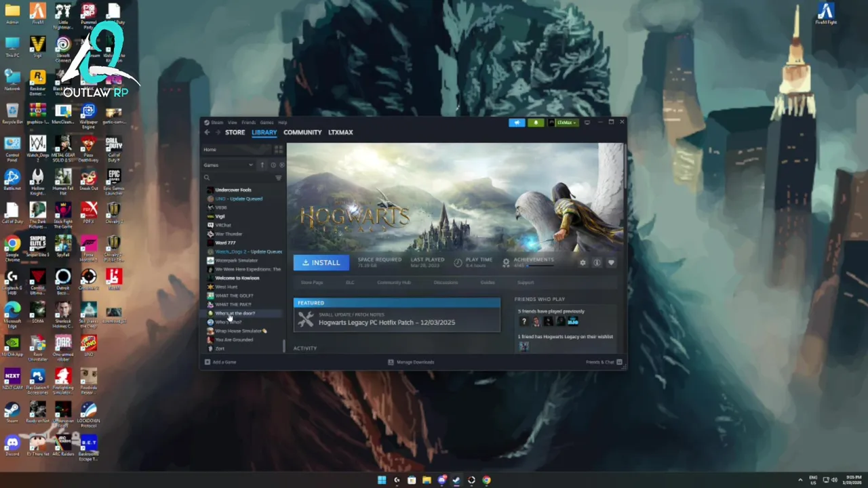The height and width of the screenshot is (488, 868).
Task: Click the recent activity clock filter icon
Action: [273, 165]
